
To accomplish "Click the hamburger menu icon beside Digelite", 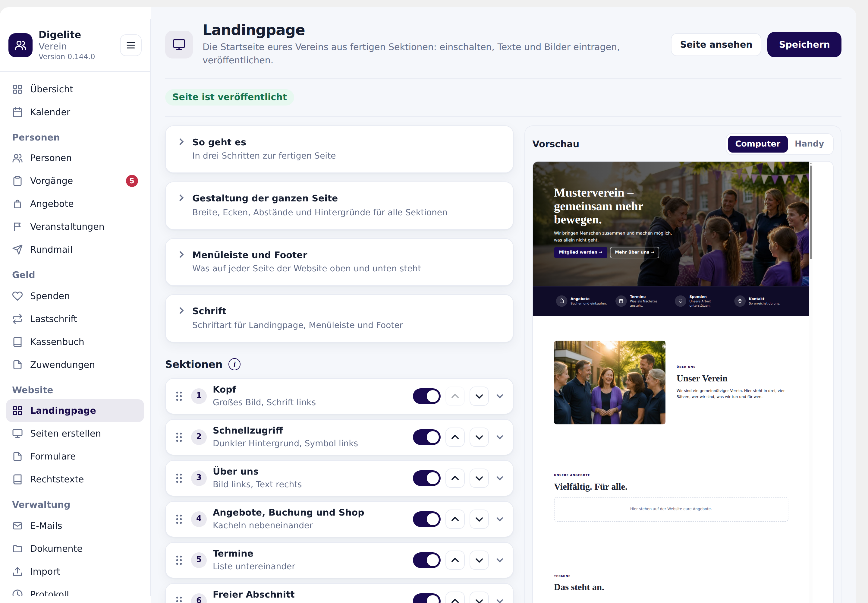I will coord(131,45).
